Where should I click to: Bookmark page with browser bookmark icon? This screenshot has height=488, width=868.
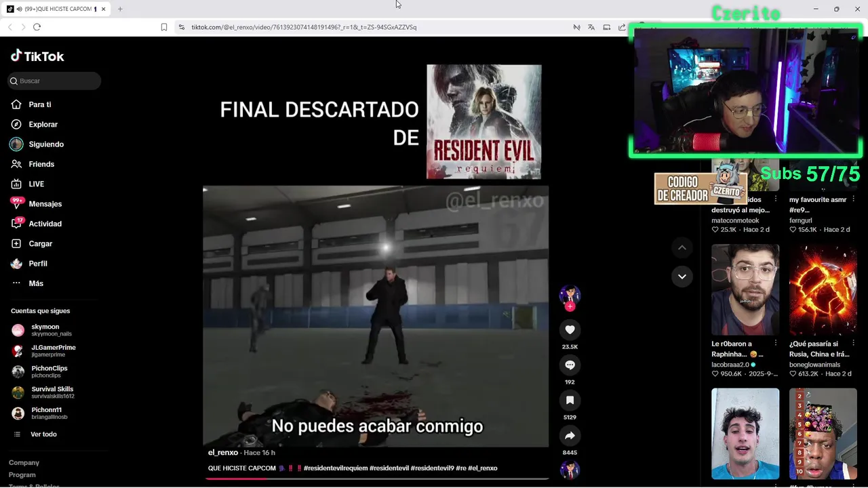164,27
